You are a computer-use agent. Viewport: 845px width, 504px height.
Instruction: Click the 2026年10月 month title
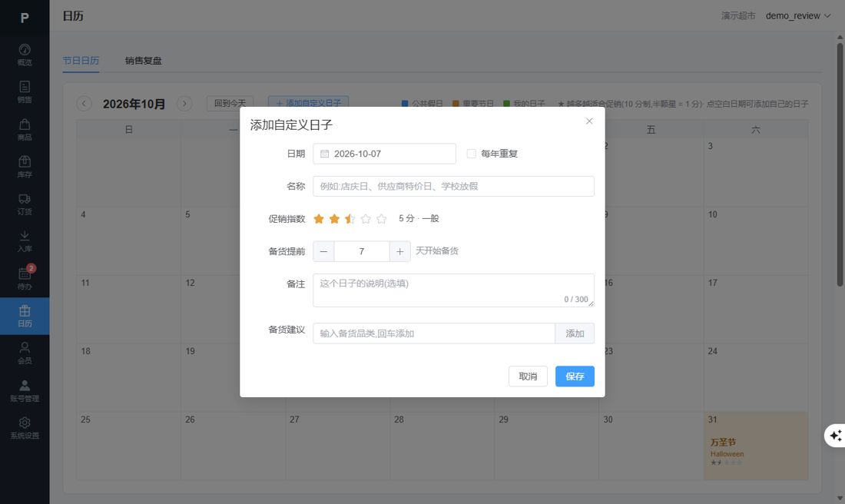click(x=134, y=104)
